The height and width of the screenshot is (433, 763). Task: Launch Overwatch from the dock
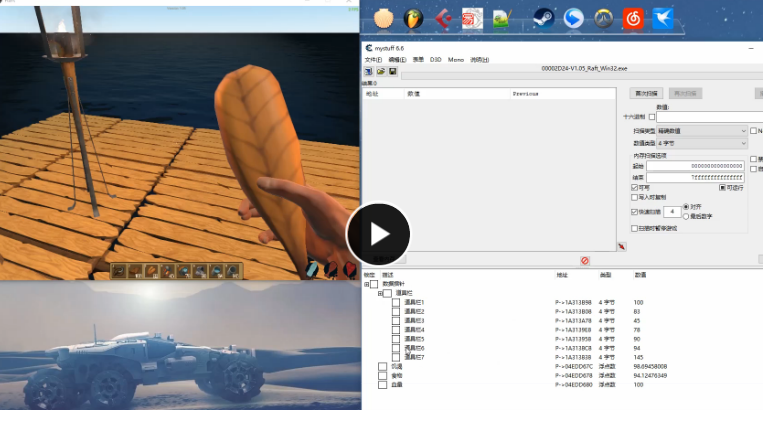click(603, 19)
